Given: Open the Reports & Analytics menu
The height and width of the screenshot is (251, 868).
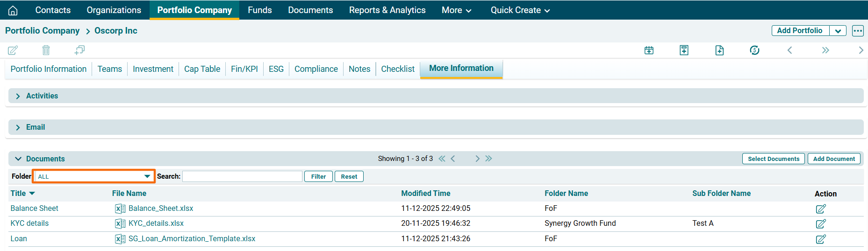Looking at the screenshot, I should [x=387, y=10].
